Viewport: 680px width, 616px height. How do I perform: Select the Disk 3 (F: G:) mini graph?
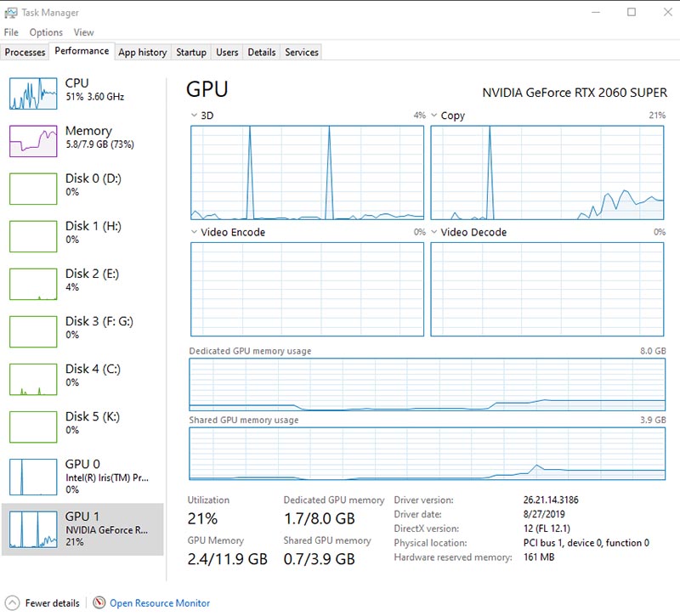(x=33, y=331)
